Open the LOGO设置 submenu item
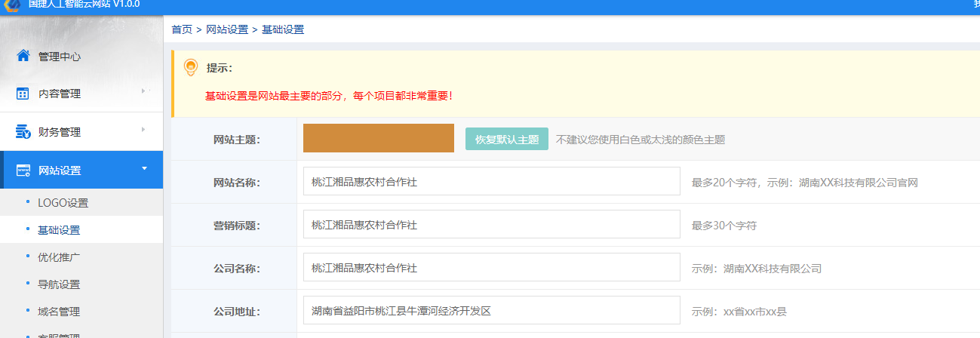This screenshot has height=338, width=980. [63, 203]
